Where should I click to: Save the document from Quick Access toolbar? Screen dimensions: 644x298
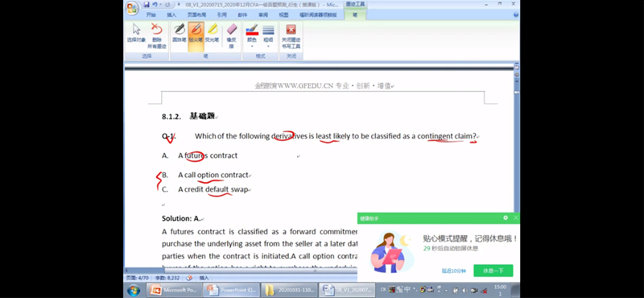[x=147, y=5]
